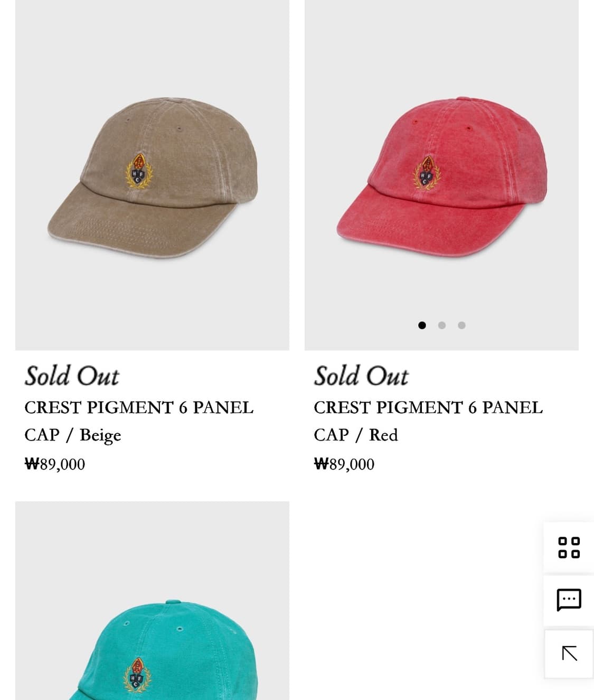
Task: Click the crest emblem on the beige cap
Action: (x=138, y=172)
